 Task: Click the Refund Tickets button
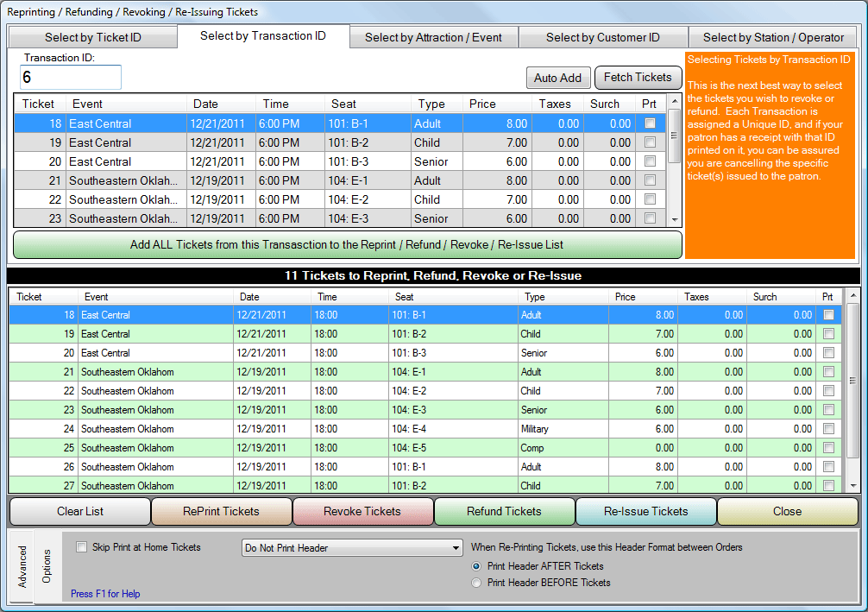(504, 511)
